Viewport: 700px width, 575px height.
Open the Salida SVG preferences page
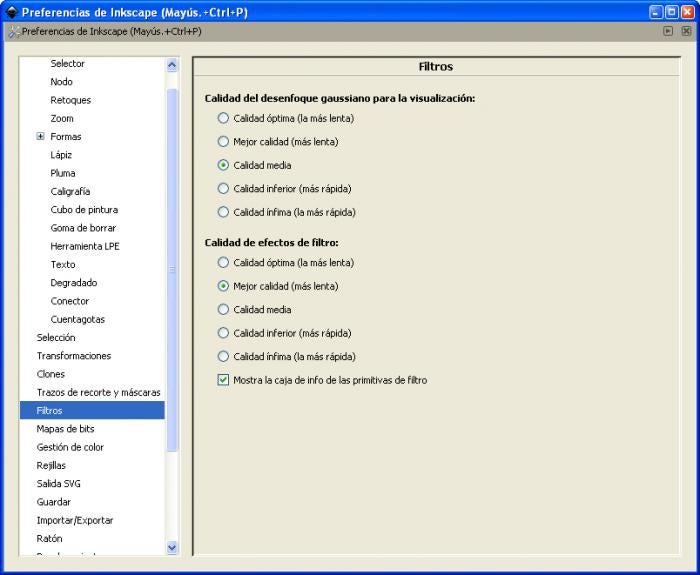click(58, 484)
